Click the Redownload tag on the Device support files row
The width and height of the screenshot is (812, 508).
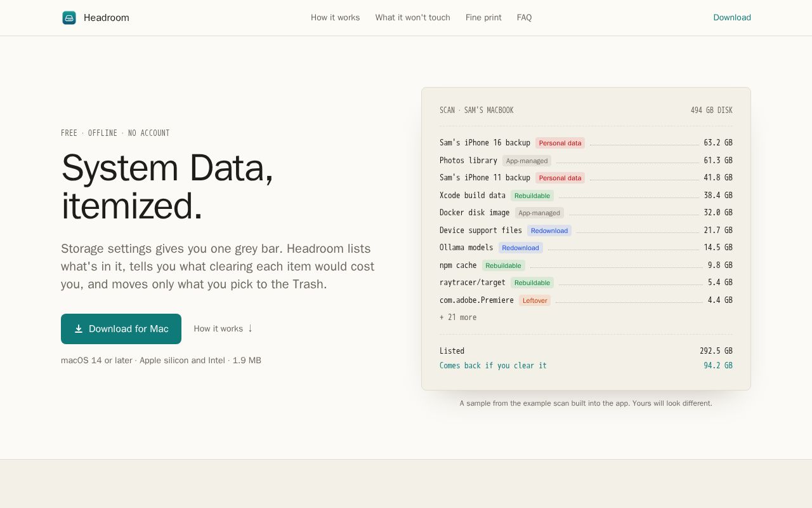(549, 231)
